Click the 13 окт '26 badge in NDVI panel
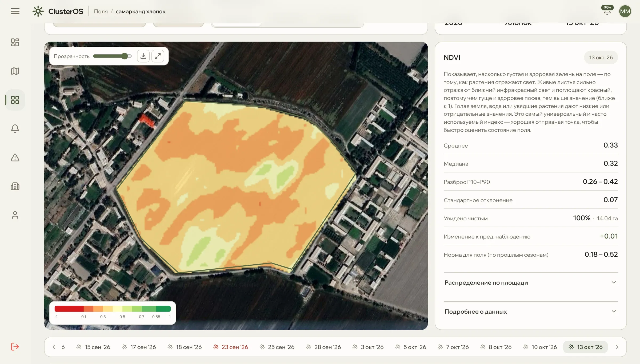The height and width of the screenshot is (364, 640). coord(601,57)
